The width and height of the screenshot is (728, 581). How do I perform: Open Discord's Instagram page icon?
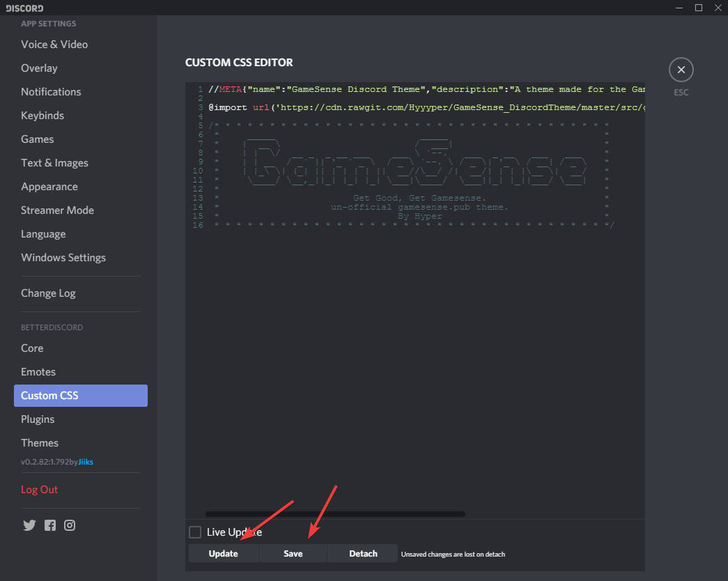click(x=70, y=525)
